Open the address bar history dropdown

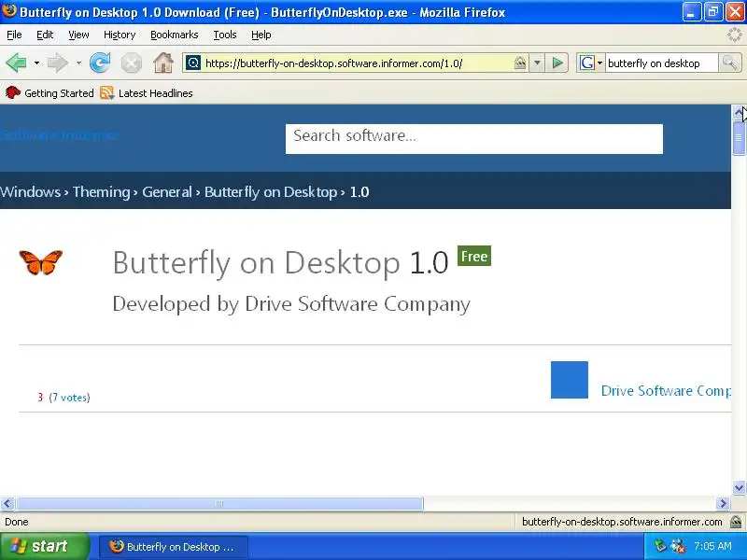click(537, 63)
